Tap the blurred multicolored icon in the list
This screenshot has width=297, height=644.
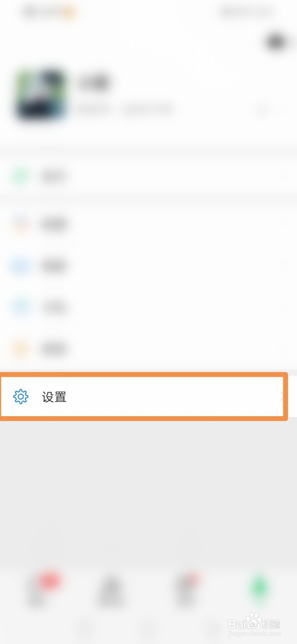[x=20, y=224]
